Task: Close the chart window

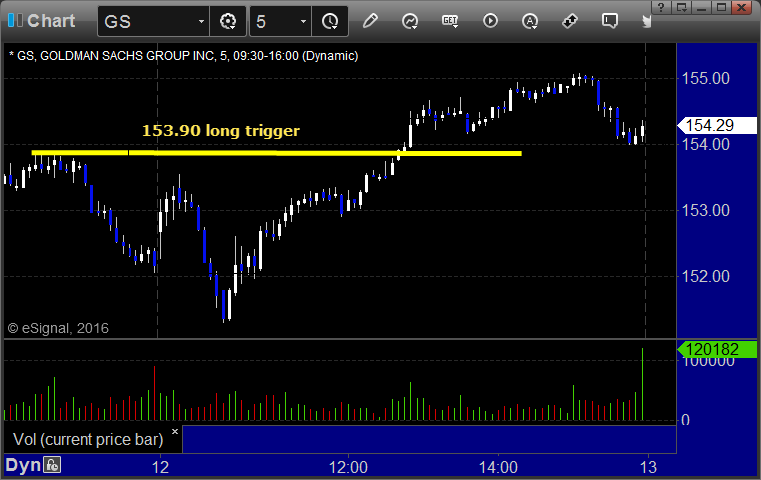Action: [x=742, y=7]
